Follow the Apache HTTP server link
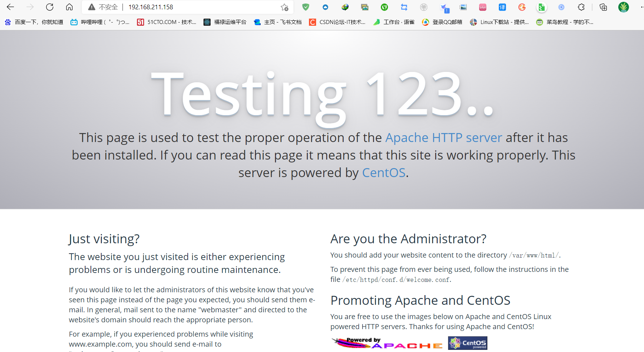The width and height of the screenshot is (644, 352). (x=443, y=138)
